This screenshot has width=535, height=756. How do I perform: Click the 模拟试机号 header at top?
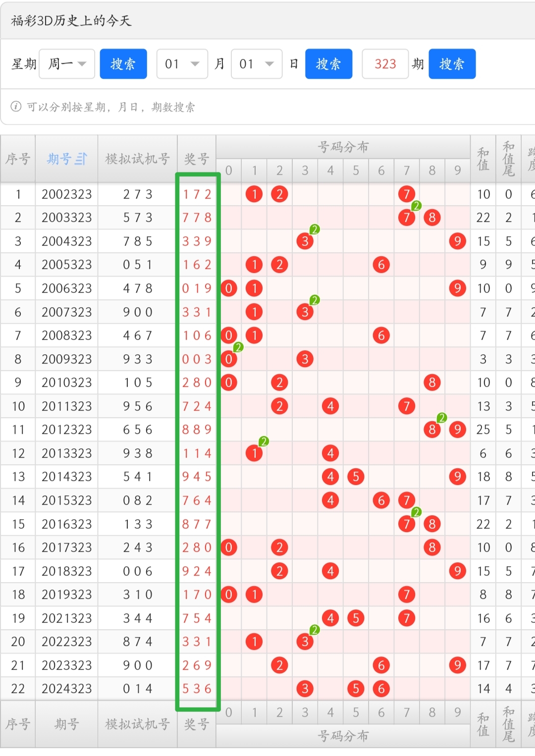pos(138,159)
